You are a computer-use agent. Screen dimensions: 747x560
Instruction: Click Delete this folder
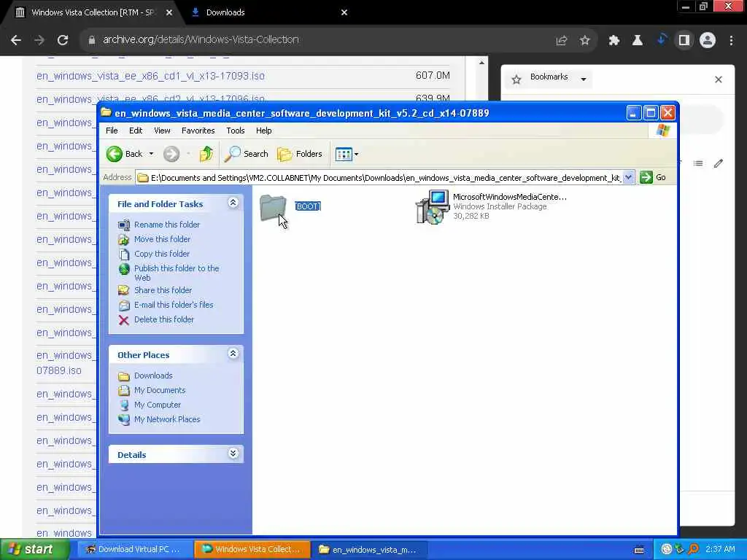pyautogui.click(x=164, y=319)
